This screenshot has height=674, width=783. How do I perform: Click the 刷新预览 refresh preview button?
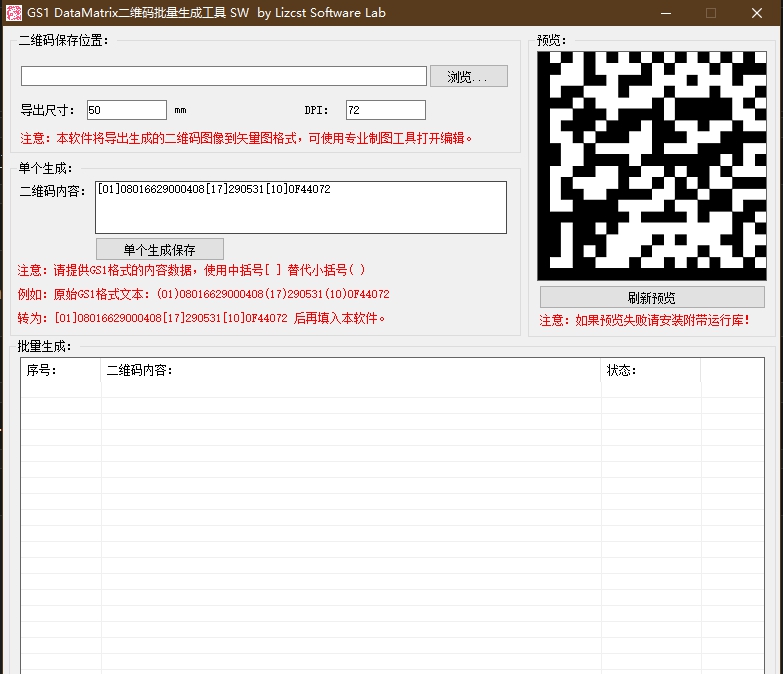[652, 298]
